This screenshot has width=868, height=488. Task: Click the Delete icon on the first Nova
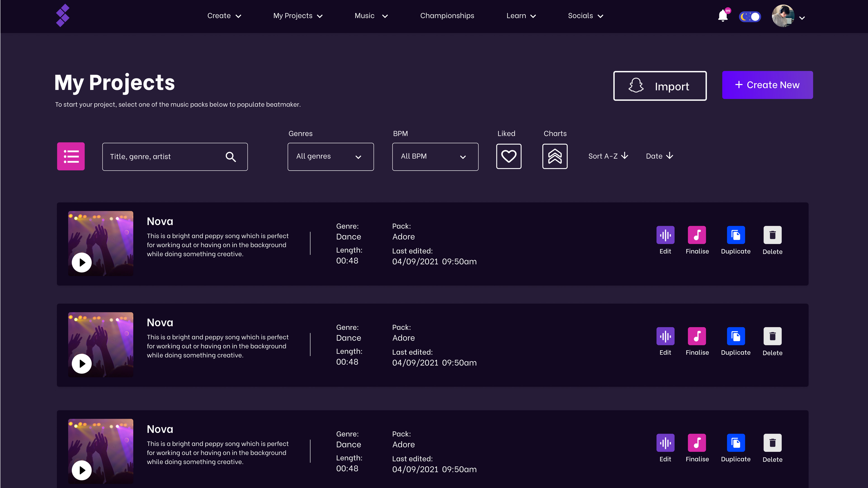point(772,235)
